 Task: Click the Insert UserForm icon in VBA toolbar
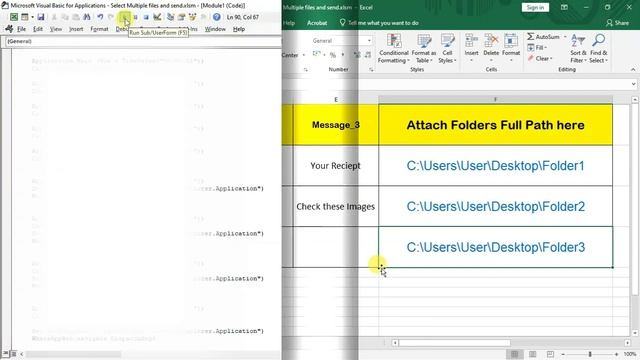click(24, 17)
